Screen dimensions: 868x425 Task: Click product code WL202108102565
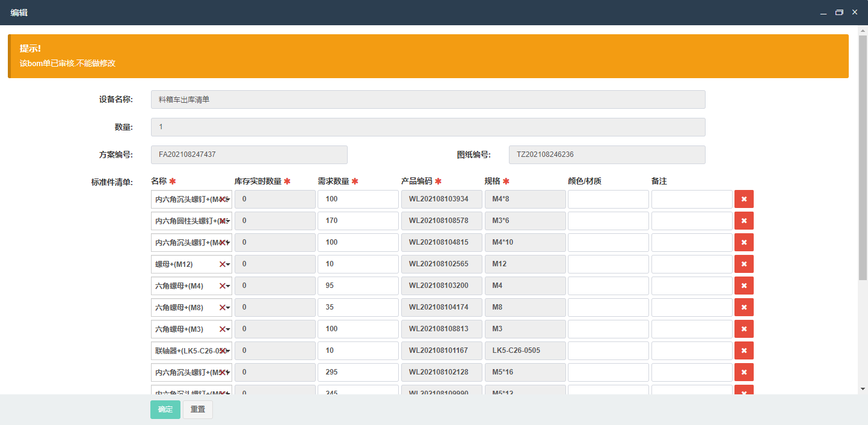coord(442,264)
